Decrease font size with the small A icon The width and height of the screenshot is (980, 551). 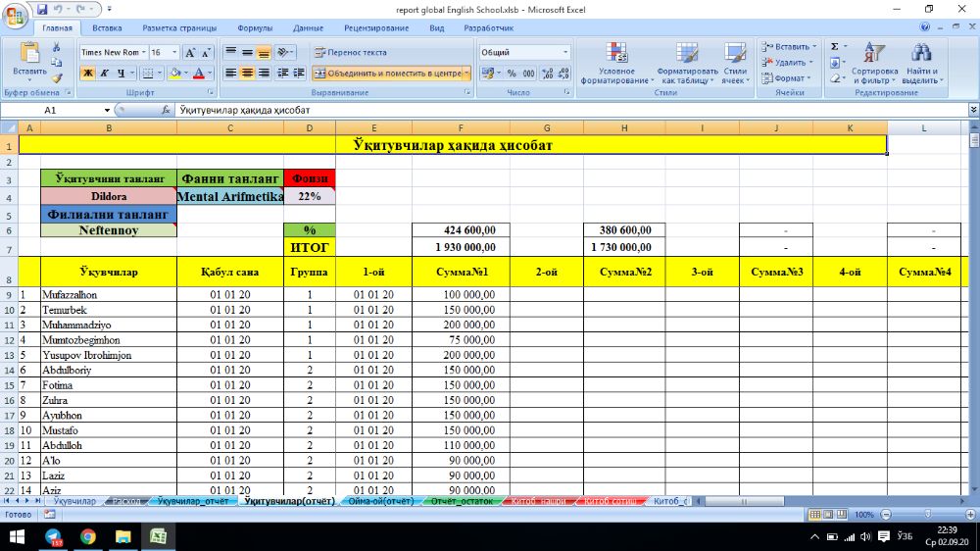tap(206, 53)
